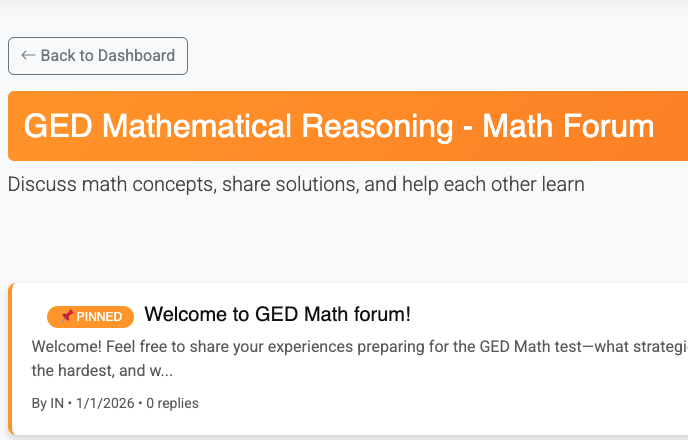Image resolution: width=688 pixels, height=440 pixels.
Task: Click the post date 1/1/2026
Action: point(107,403)
